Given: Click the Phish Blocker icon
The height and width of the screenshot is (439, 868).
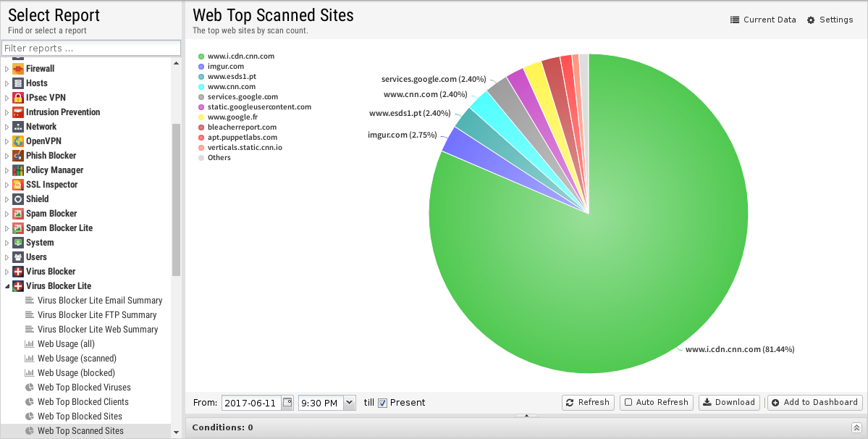Looking at the screenshot, I should click(x=17, y=156).
